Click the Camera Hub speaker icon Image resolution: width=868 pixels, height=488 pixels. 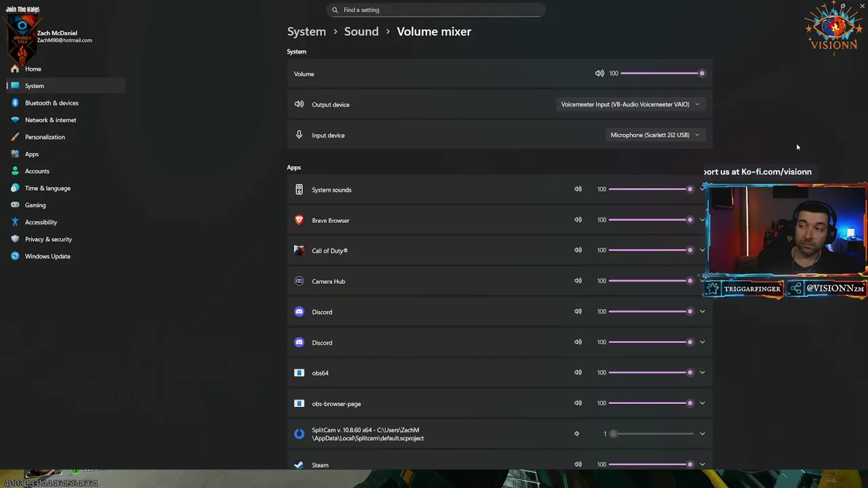point(578,281)
